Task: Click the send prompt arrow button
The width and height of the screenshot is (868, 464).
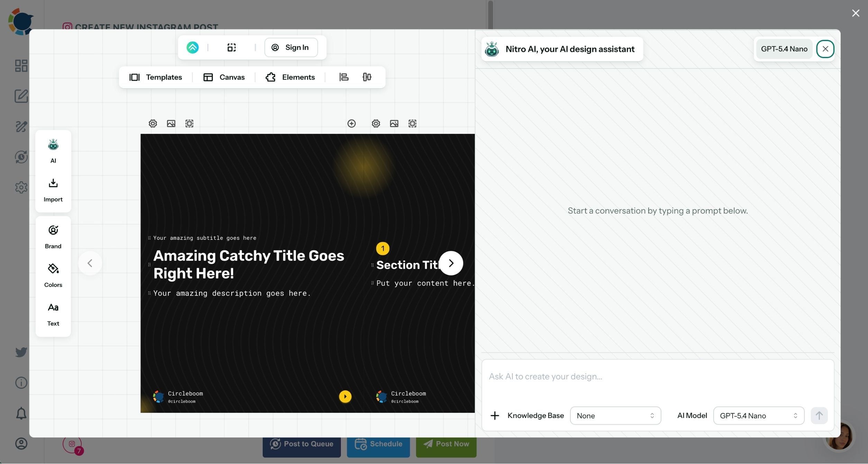Action: pos(819,416)
